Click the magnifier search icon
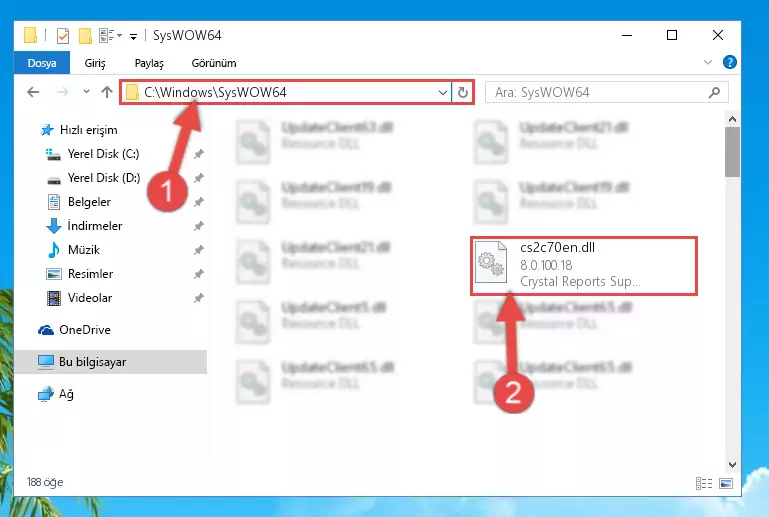Screen dimensions: 769x517 point(715,92)
